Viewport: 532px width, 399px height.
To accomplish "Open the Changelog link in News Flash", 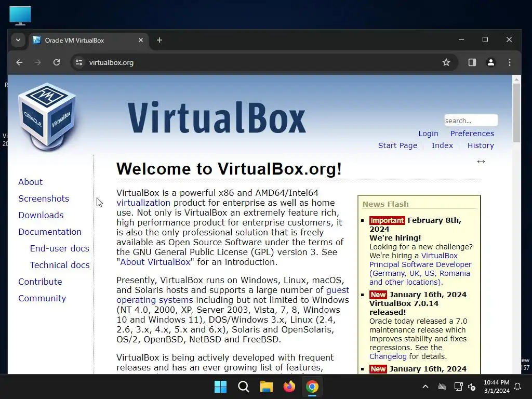I will coord(388,356).
